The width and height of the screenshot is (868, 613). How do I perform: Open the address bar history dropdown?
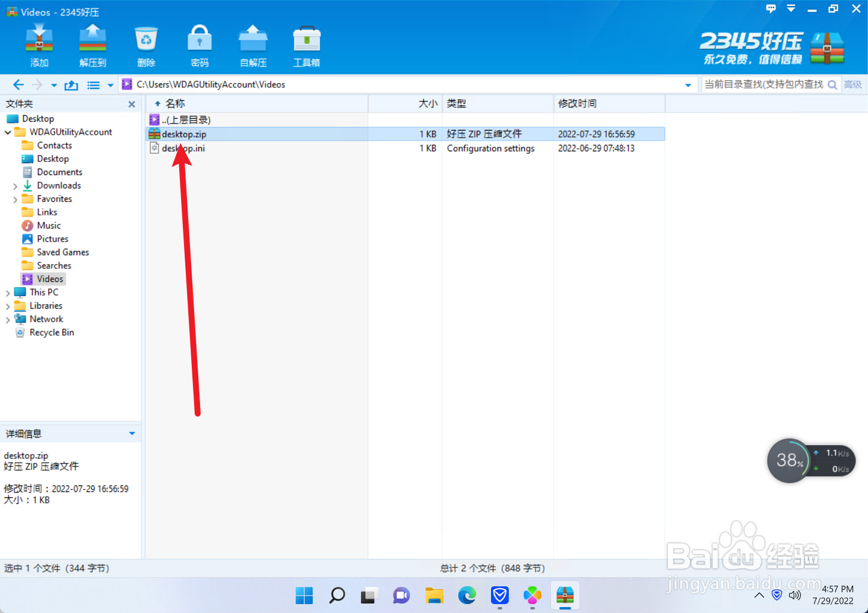click(x=688, y=84)
